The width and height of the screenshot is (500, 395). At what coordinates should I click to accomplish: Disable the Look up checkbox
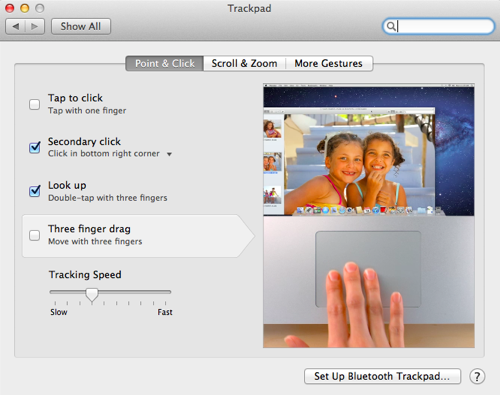35,191
